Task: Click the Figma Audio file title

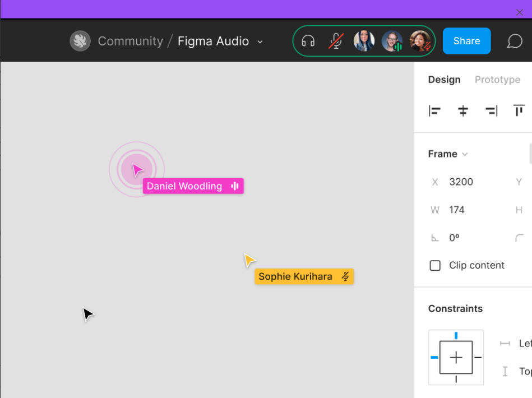Action: (x=214, y=41)
